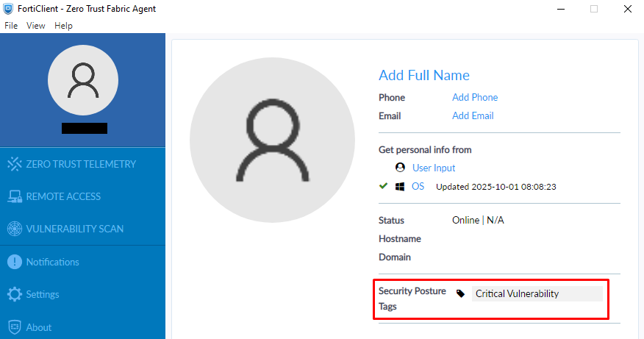Click the Remote Access monitor icon
Viewport: 644px width, 339px height.
point(15,196)
